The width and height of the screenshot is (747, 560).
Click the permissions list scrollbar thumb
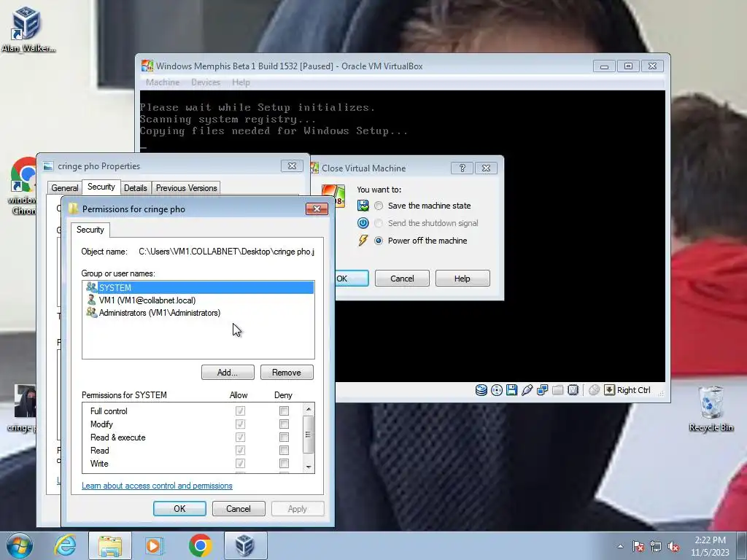point(309,435)
